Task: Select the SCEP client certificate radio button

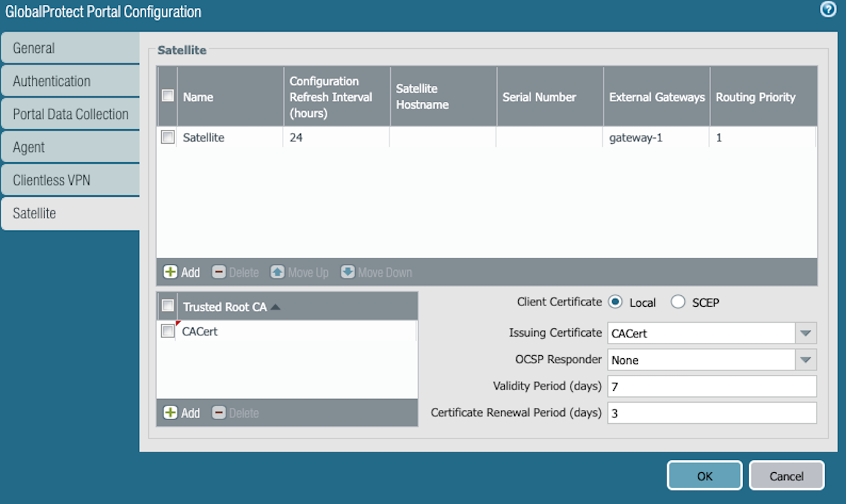Action: 678,303
